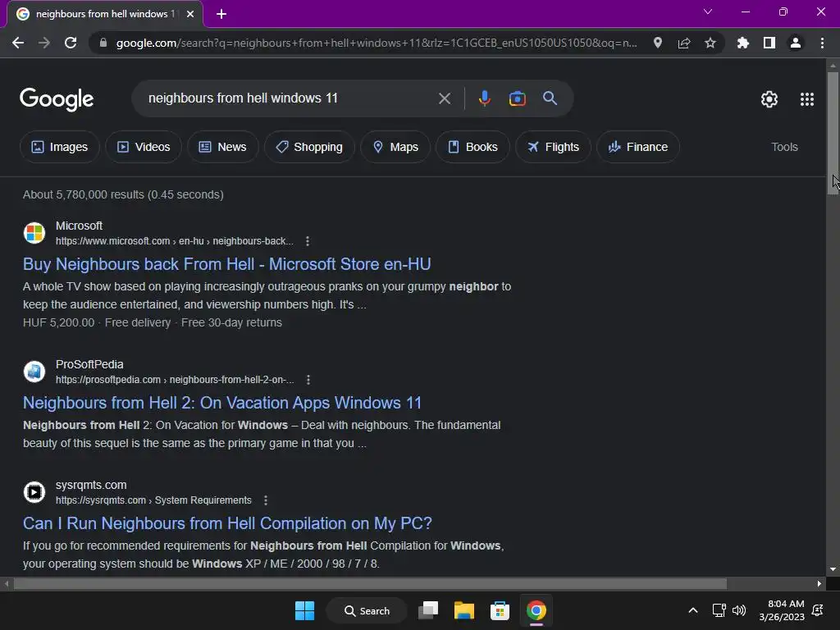Viewport: 840px width, 630px height.
Task: Switch to News results
Action: 223,147
